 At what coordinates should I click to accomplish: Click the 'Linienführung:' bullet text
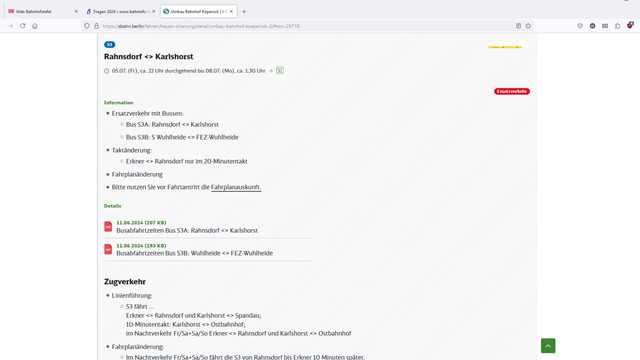point(132,296)
